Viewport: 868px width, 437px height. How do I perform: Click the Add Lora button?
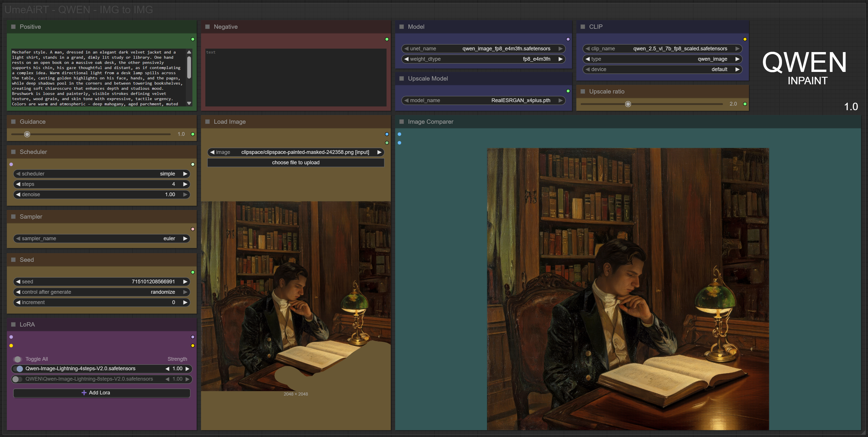click(101, 392)
